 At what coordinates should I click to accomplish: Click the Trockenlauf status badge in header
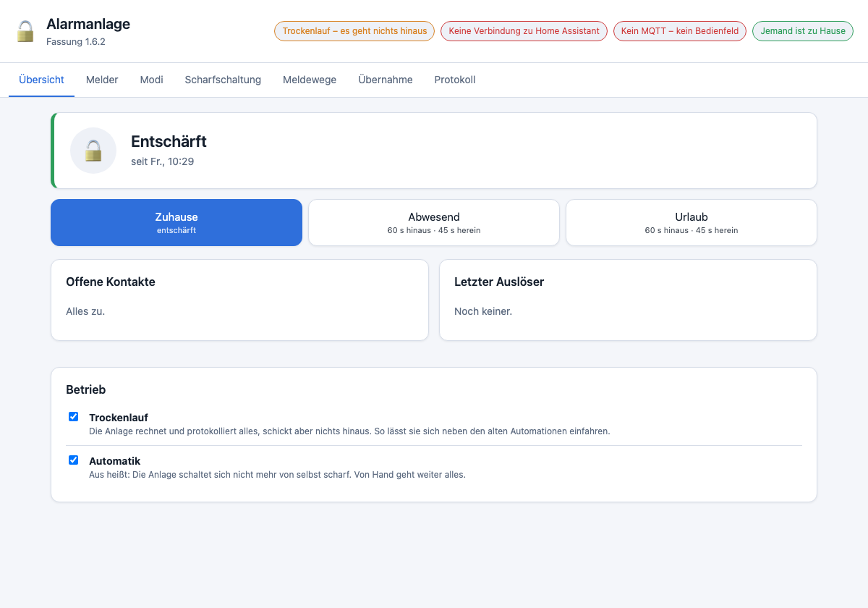point(354,31)
